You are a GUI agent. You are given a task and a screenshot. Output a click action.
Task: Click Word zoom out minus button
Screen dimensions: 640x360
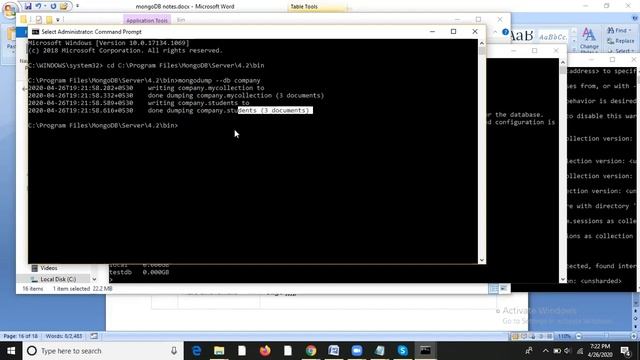pos(578,336)
